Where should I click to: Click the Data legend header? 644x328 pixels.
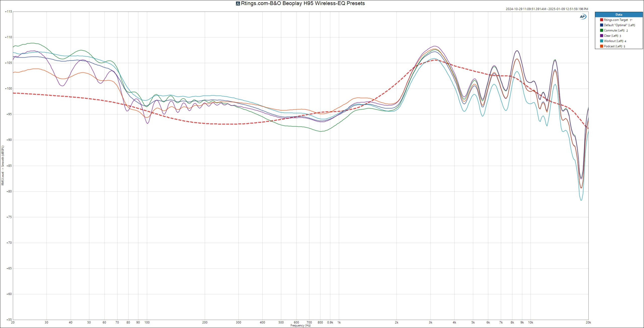click(619, 14)
